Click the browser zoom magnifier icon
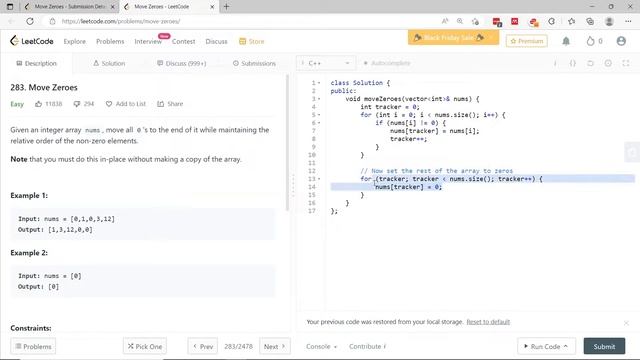This screenshot has width=640, height=360. click(x=460, y=21)
